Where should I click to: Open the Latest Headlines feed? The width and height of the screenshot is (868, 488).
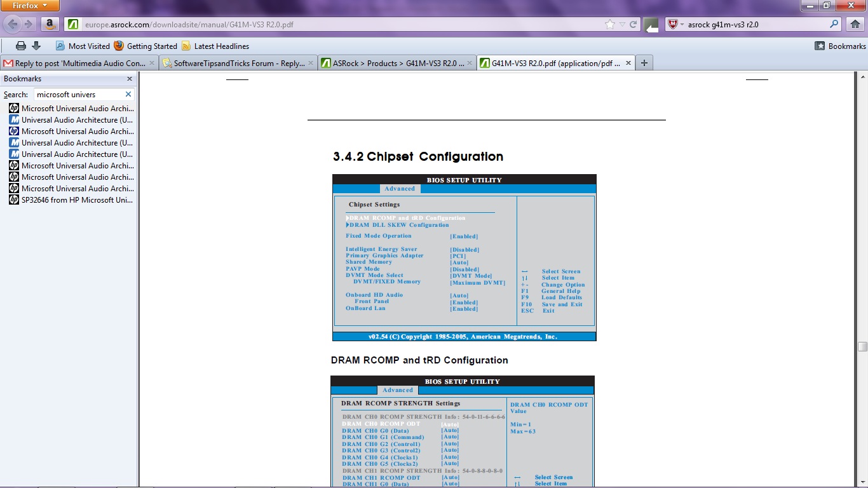(215, 46)
